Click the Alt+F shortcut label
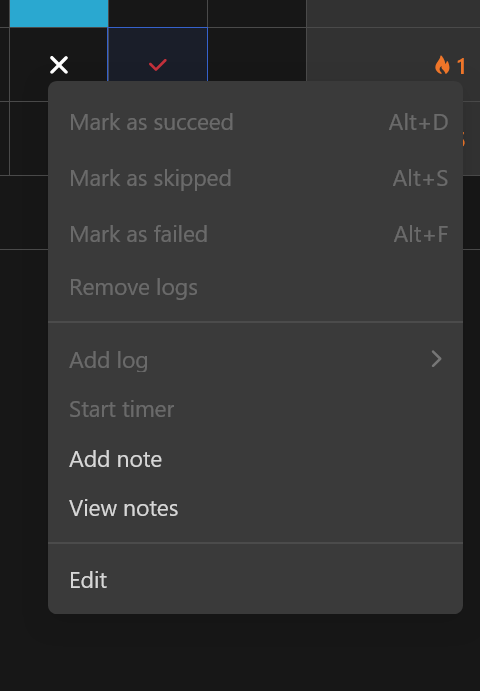 (x=421, y=234)
